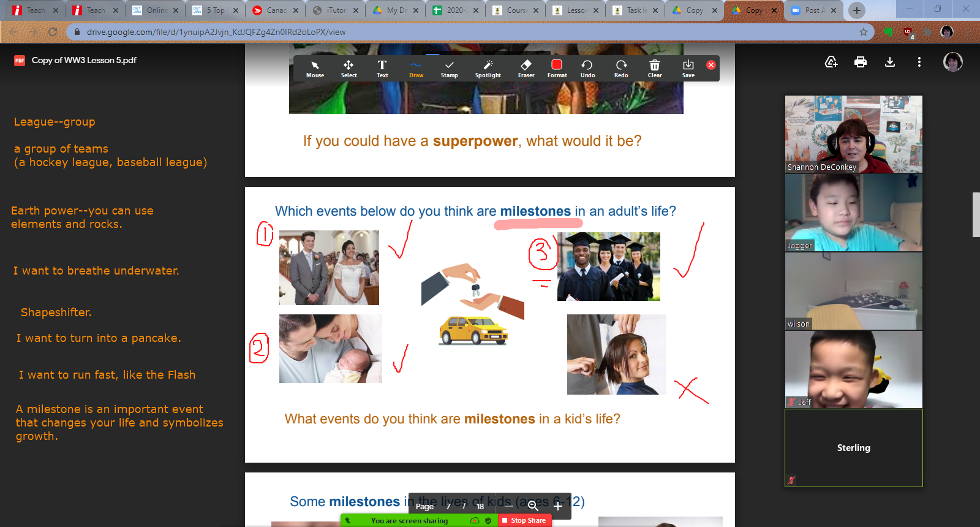Image resolution: width=980 pixels, height=527 pixels.
Task: Click the red PDF file icon
Action: 20,60
